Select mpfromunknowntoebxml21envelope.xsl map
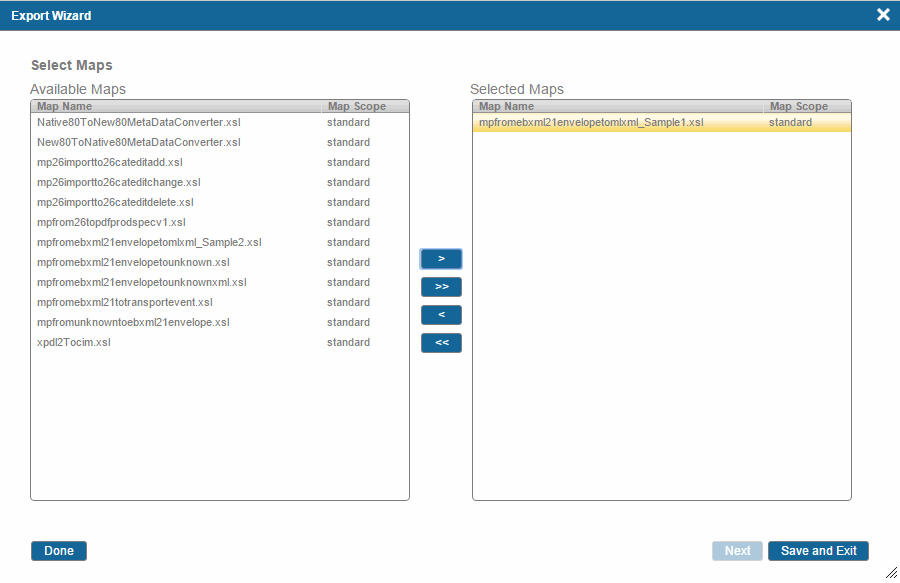This screenshot has width=900, height=583. pyautogui.click(x=220, y=322)
